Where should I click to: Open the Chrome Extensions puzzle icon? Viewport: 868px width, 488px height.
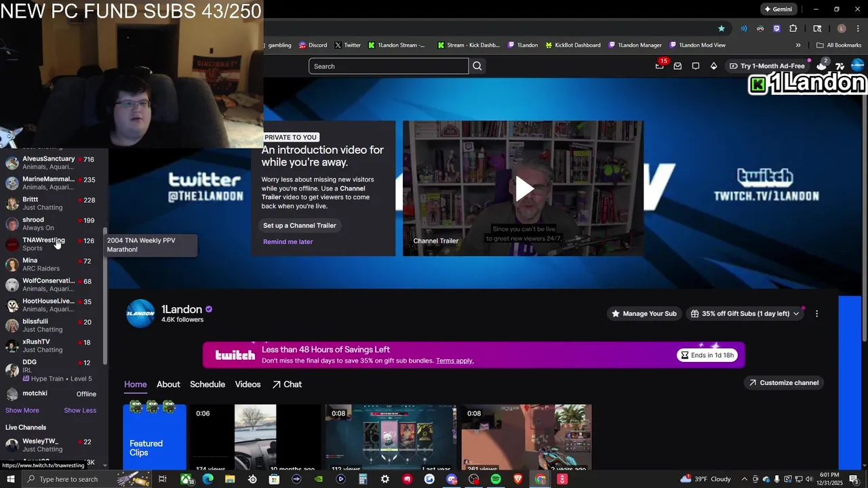[x=793, y=28]
